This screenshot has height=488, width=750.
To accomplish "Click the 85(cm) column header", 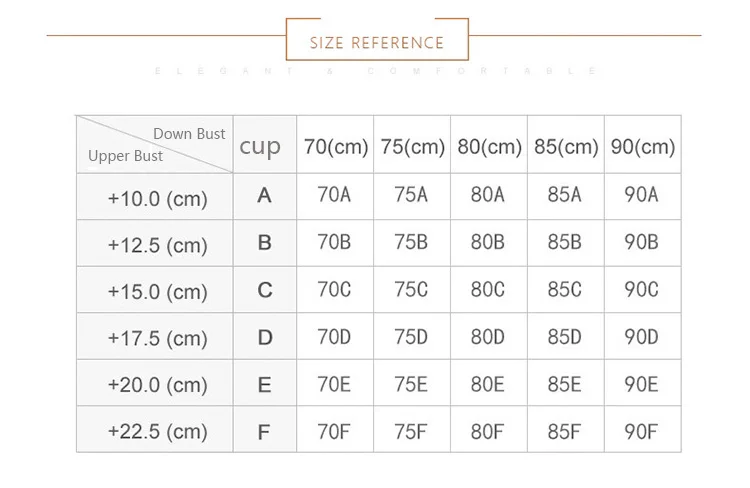I will pos(566,146).
